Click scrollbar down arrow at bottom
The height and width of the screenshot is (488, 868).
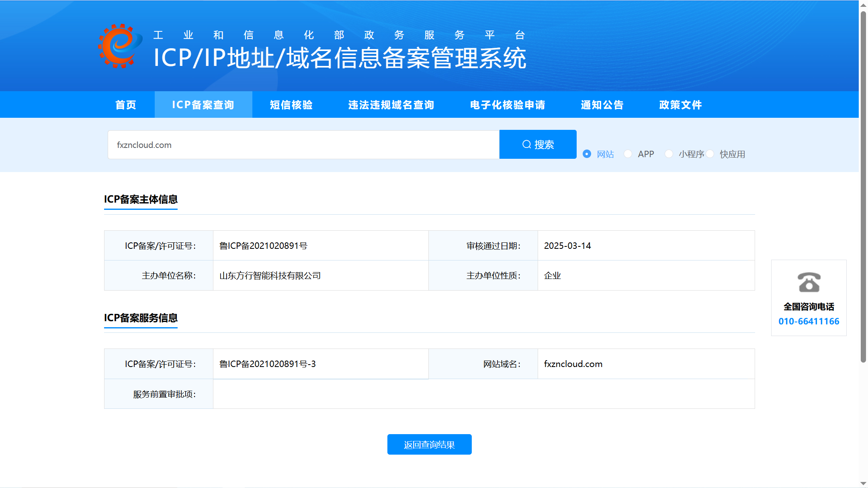[863, 483]
